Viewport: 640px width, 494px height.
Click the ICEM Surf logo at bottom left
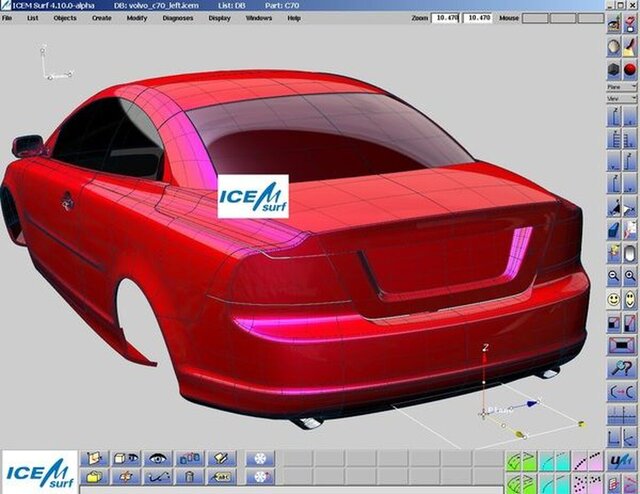pyautogui.click(x=40, y=472)
